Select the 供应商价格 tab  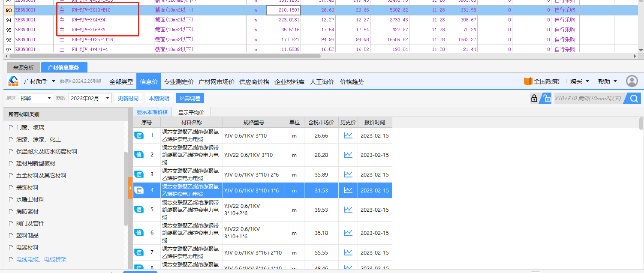(x=254, y=82)
